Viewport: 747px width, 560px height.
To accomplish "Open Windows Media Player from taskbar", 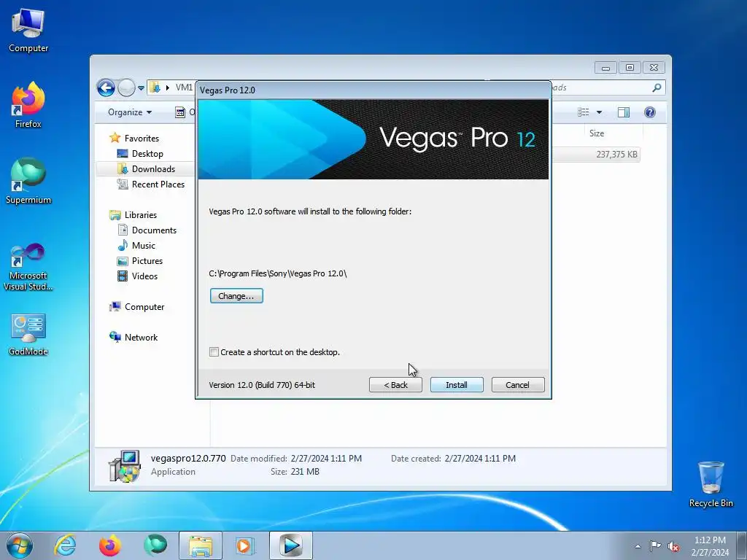I will 246,545.
